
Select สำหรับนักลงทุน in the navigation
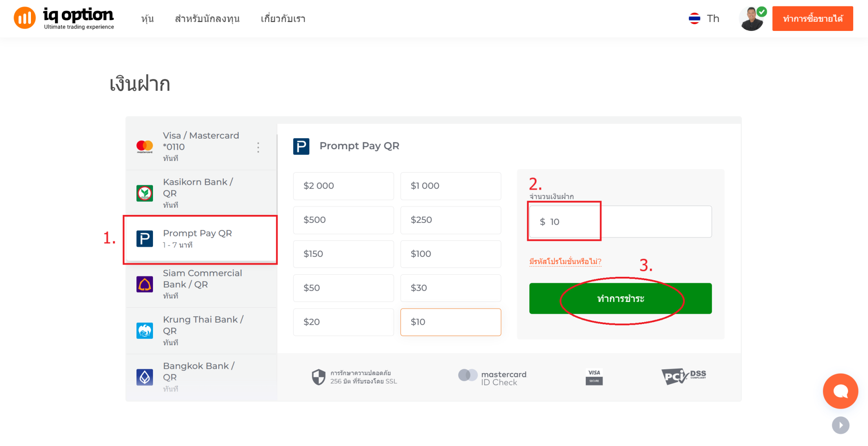(208, 19)
